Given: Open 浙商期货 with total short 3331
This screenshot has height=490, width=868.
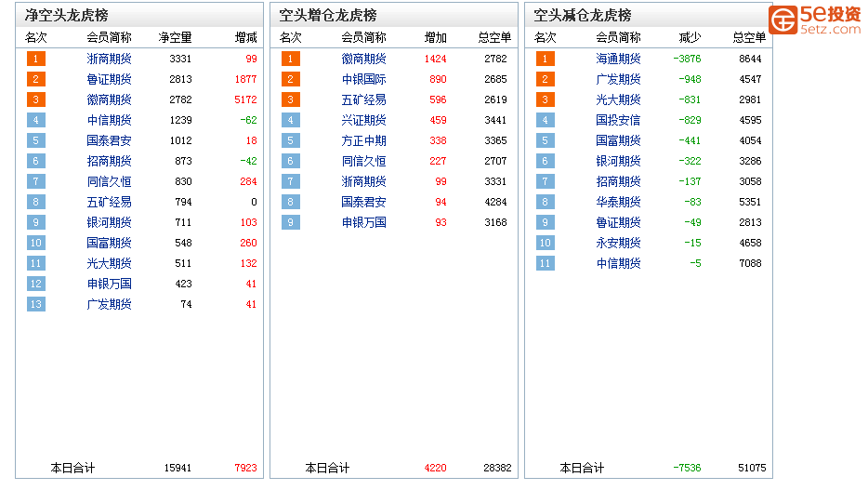Looking at the screenshot, I should (x=363, y=181).
